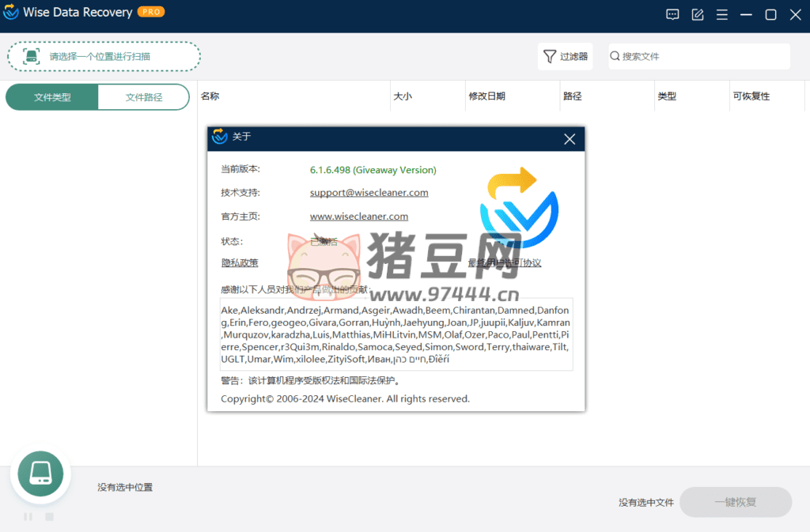Switch to the 文件路径 tab
Image resolution: width=810 pixels, height=532 pixels.
(x=144, y=97)
